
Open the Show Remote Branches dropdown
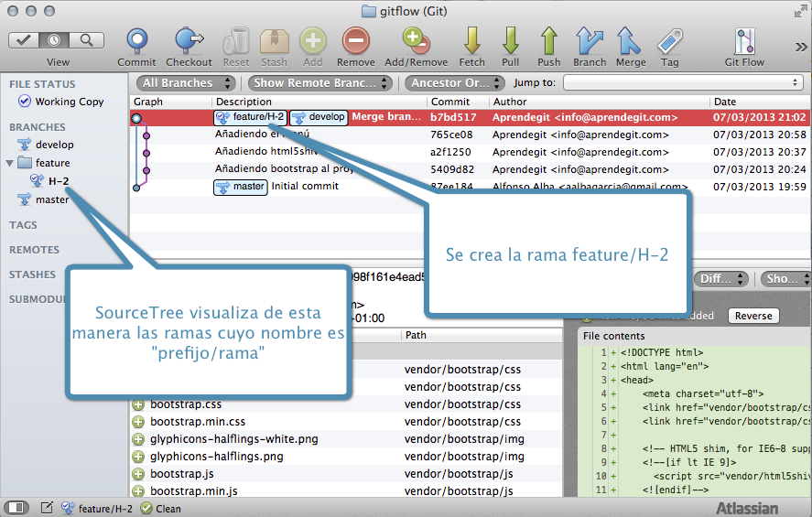(x=319, y=83)
